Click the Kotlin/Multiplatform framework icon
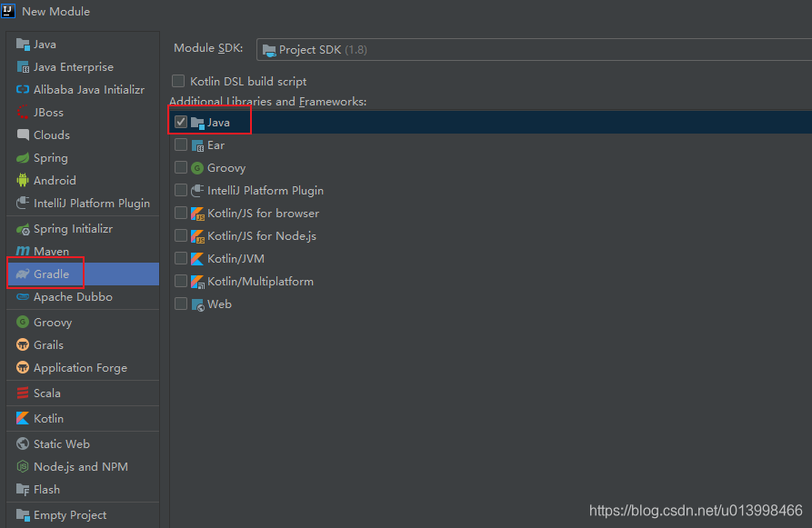Screen dimensions: 812x528 click(x=198, y=282)
